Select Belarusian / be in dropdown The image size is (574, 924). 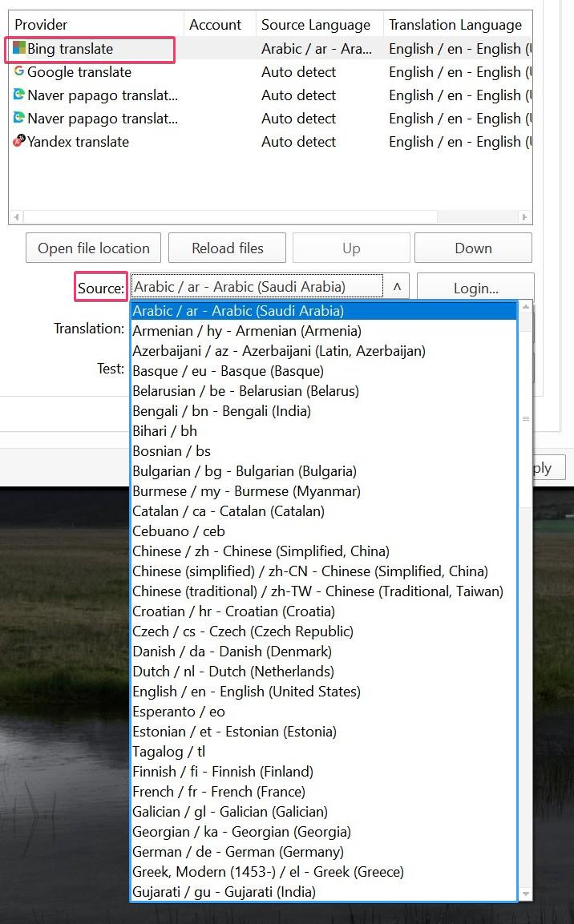coord(324,391)
